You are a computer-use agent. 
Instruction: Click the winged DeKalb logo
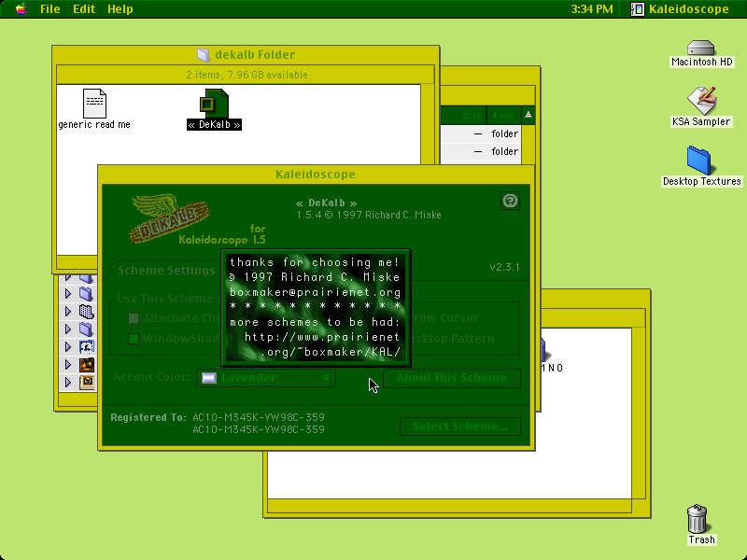tap(169, 218)
